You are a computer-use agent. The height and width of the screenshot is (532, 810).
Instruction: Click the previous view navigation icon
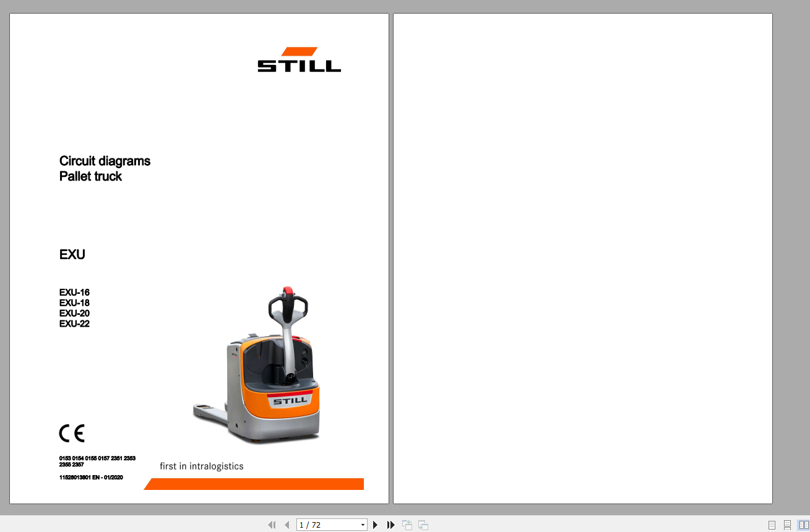click(x=407, y=525)
